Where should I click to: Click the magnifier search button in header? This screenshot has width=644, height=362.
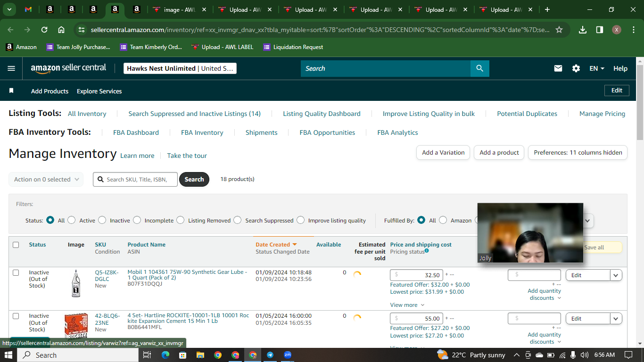point(480,68)
